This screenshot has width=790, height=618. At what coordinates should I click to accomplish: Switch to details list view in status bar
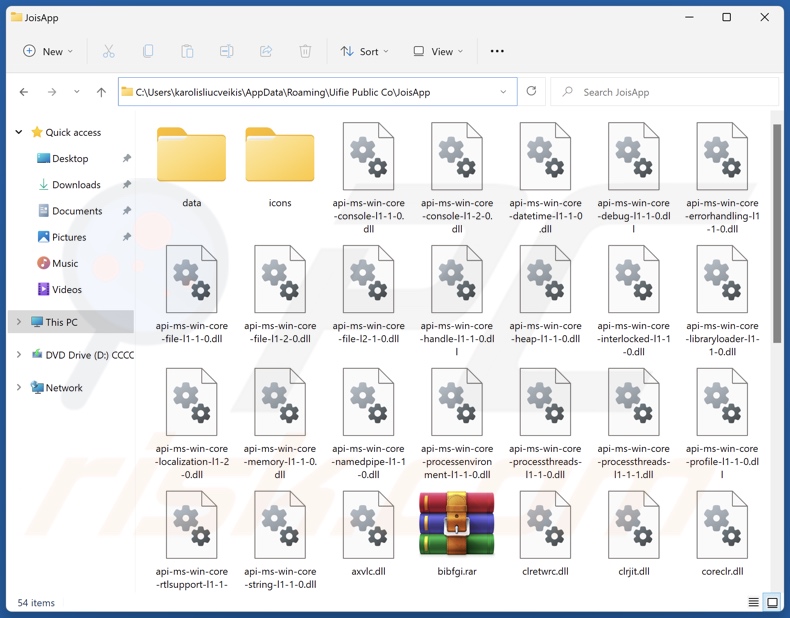coord(753,602)
